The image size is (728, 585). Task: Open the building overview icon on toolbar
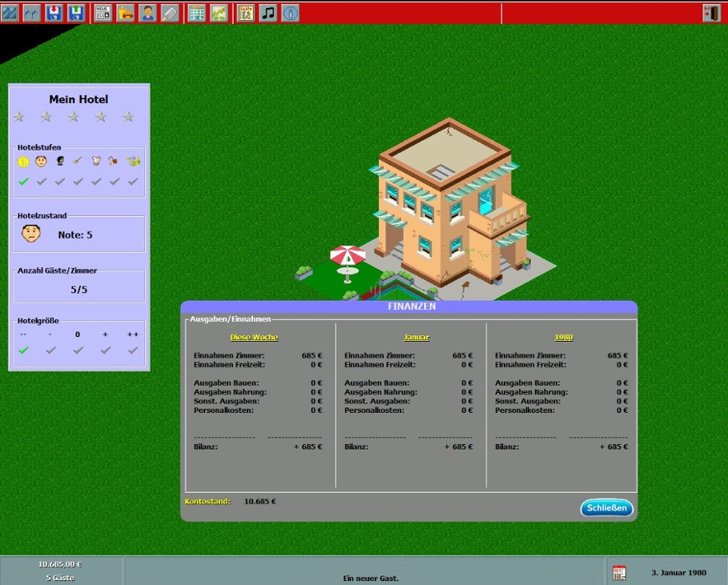point(195,11)
